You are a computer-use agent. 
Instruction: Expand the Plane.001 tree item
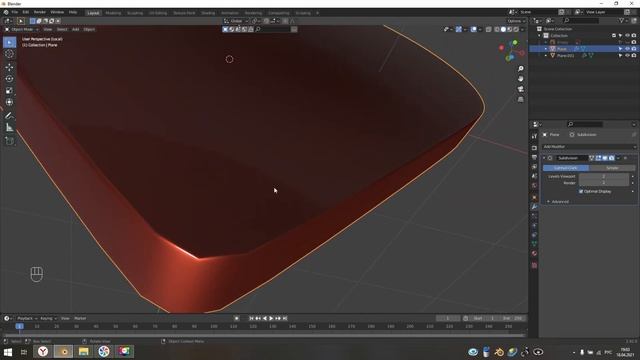(x=546, y=55)
